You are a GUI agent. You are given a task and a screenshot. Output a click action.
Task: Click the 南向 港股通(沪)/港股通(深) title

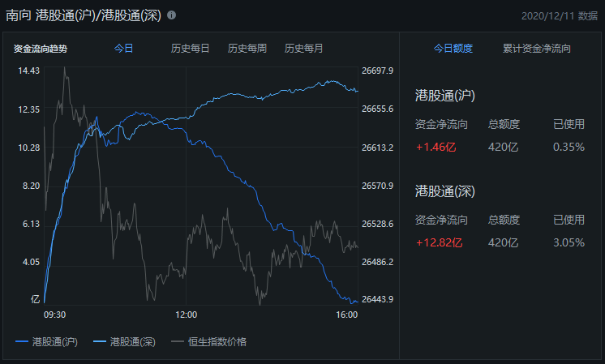pyautogui.click(x=84, y=15)
